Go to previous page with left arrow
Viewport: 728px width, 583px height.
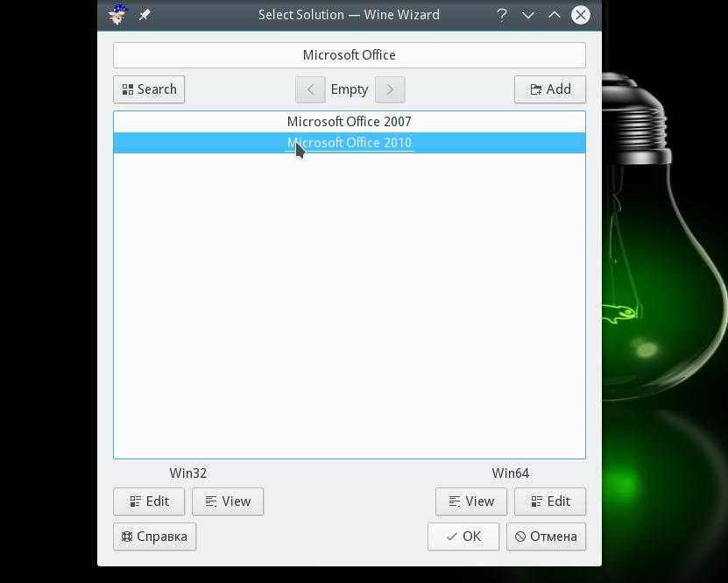[310, 89]
